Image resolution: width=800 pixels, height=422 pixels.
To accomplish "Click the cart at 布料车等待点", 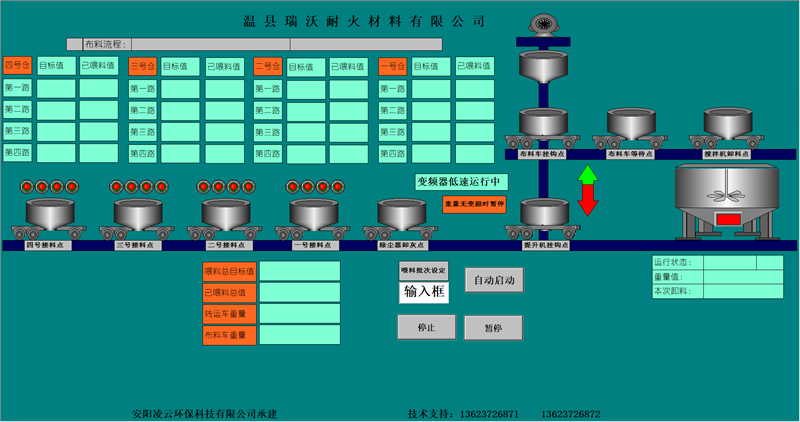I will coord(632,127).
